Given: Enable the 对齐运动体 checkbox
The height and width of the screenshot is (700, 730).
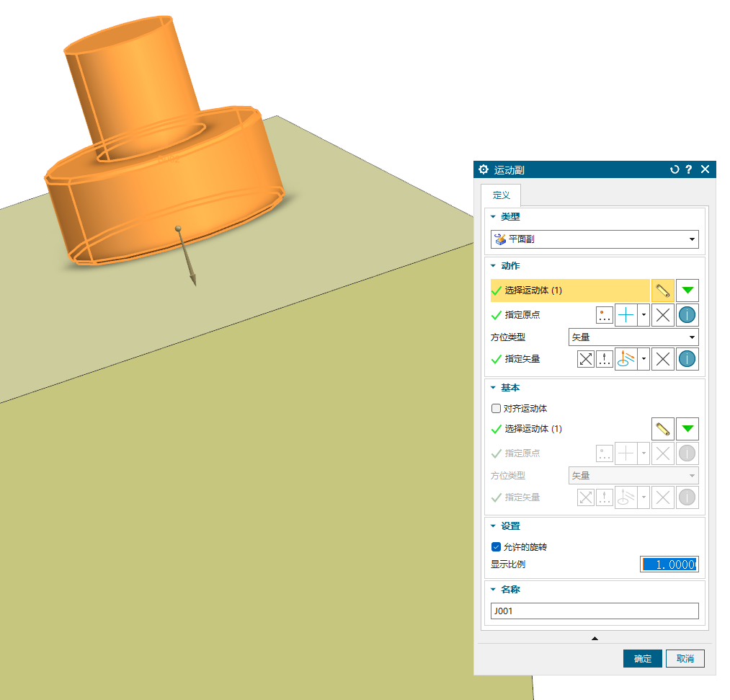Looking at the screenshot, I should (x=496, y=409).
